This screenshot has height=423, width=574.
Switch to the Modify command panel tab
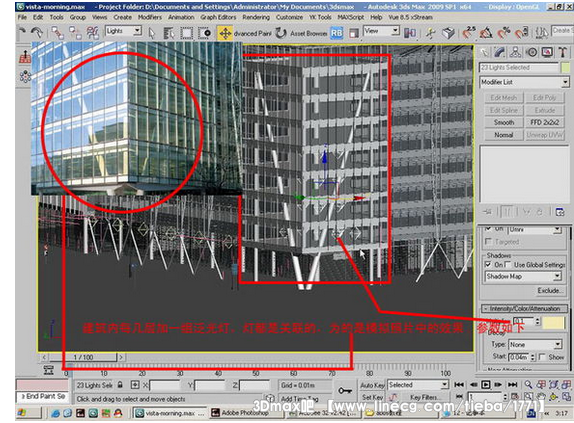point(500,52)
